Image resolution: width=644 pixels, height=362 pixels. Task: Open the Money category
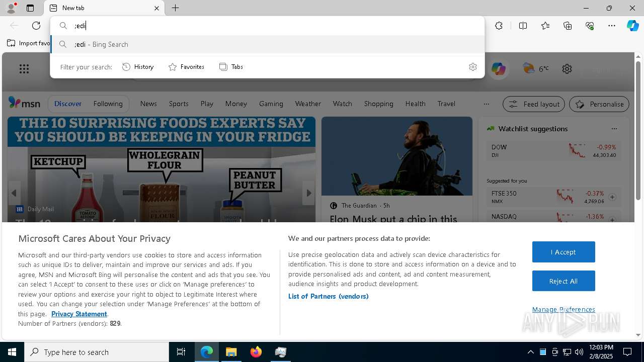pyautogui.click(x=236, y=104)
